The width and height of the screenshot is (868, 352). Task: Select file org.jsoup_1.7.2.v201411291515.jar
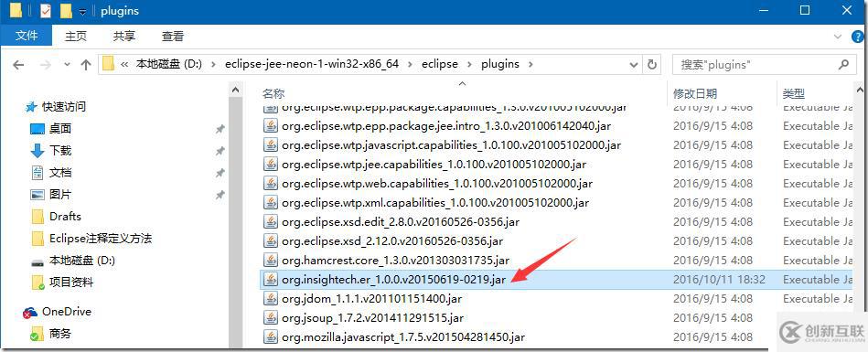372,317
